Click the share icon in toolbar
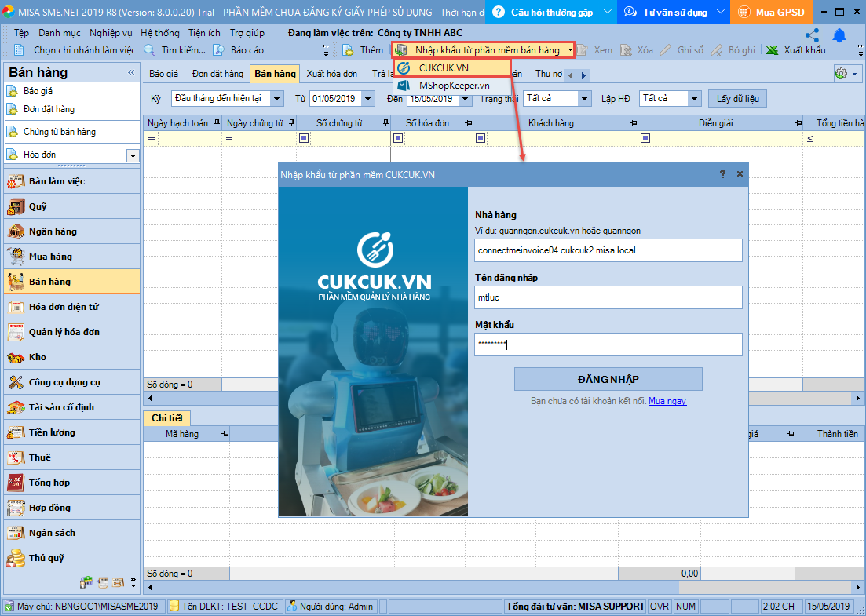Image resolution: width=866 pixels, height=616 pixels. (x=812, y=36)
